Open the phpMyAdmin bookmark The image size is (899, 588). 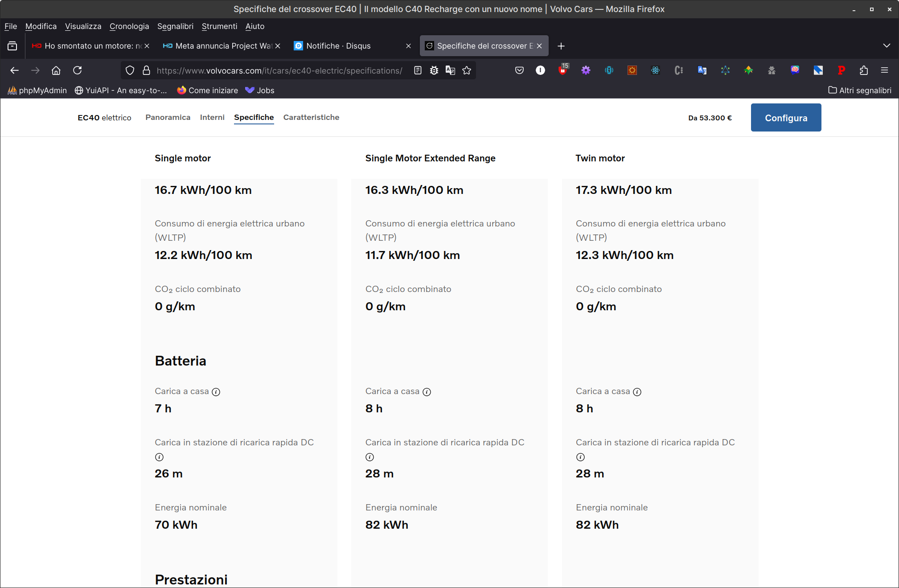click(x=37, y=90)
